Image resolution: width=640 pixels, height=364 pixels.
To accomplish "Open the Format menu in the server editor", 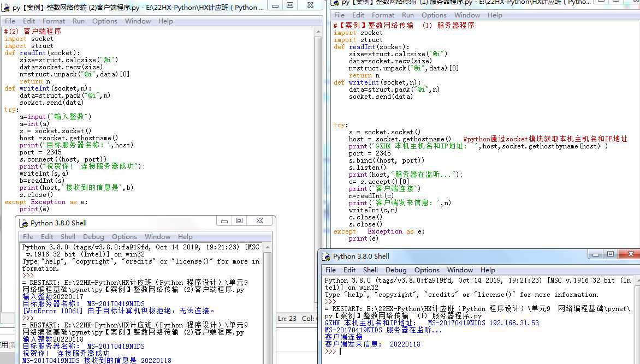I will (383, 15).
